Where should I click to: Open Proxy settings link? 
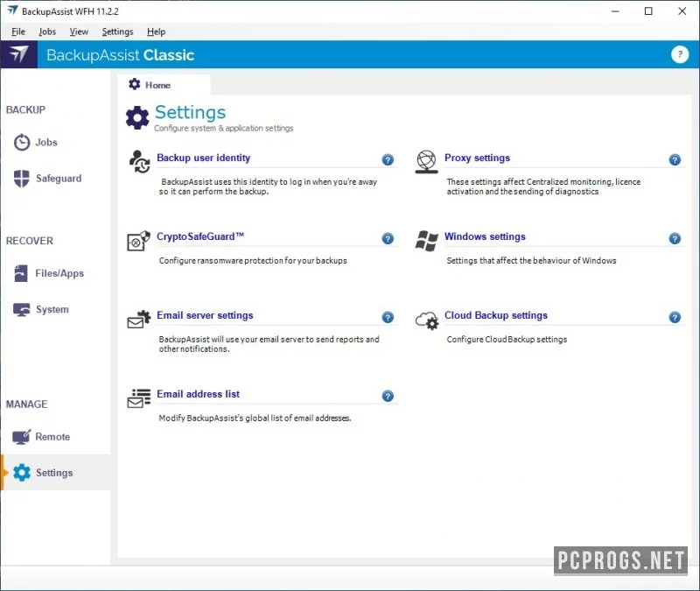point(477,158)
